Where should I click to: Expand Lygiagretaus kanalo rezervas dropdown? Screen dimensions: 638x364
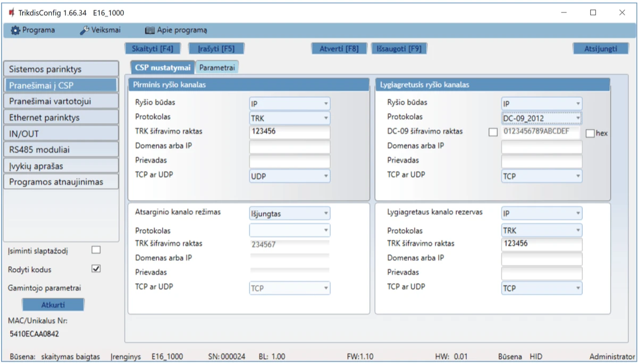[541, 214]
